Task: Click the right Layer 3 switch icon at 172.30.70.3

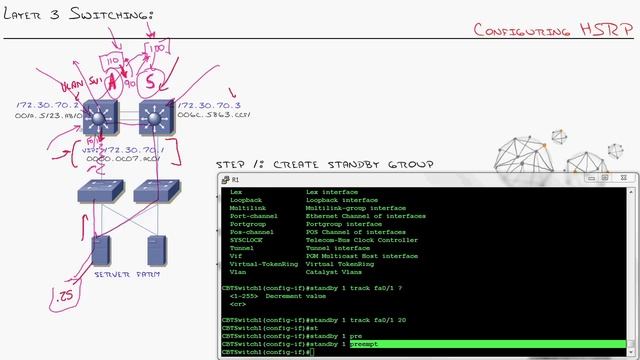Action: point(157,118)
